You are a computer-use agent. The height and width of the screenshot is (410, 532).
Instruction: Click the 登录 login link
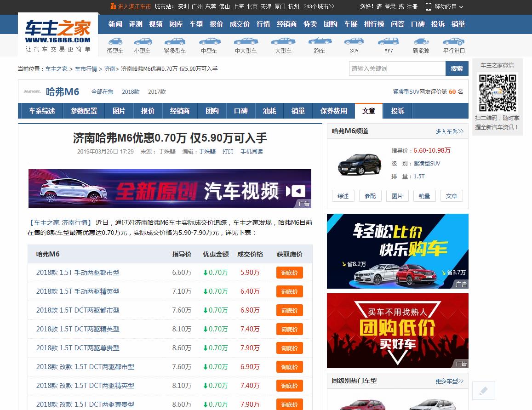(x=390, y=6)
